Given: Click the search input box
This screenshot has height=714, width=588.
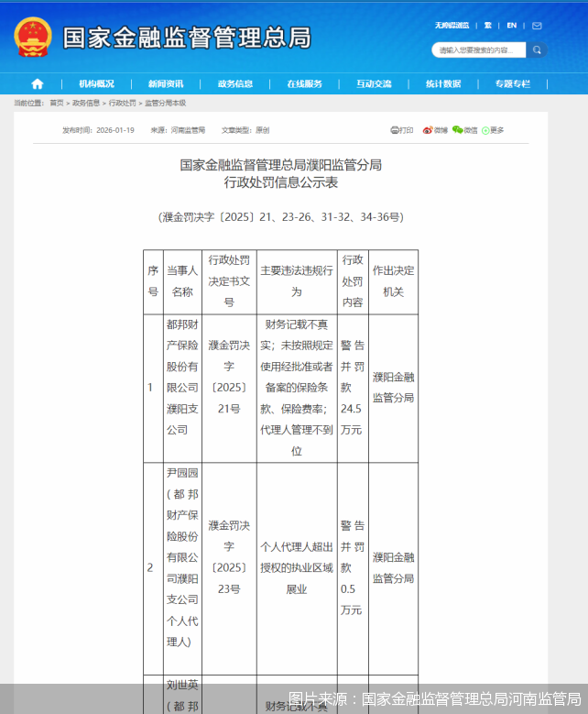Looking at the screenshot, I should coord(479,50).
